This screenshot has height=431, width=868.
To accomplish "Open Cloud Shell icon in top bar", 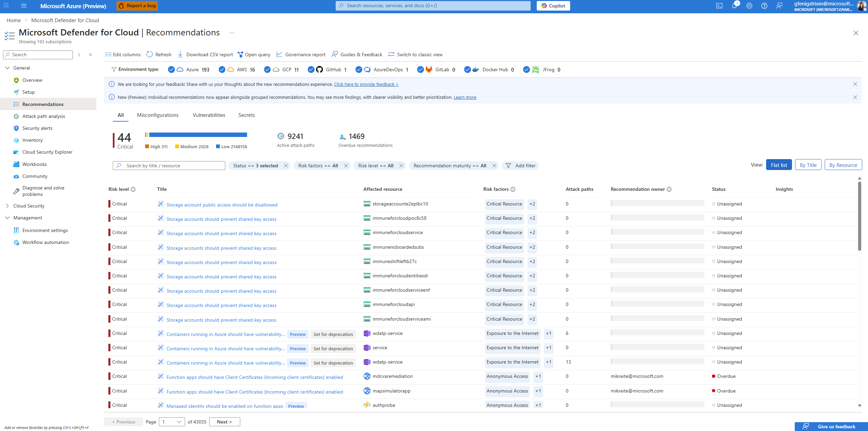I will (719, 6).
